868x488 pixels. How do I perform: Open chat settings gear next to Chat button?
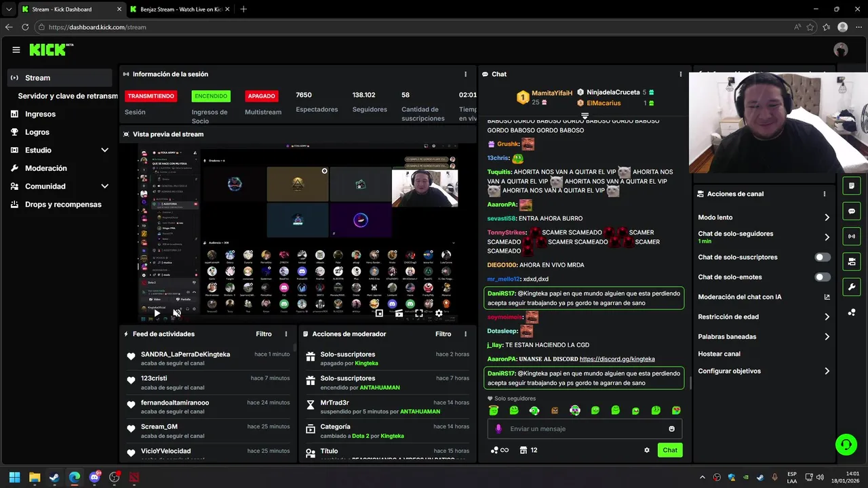tap(647, 450)
